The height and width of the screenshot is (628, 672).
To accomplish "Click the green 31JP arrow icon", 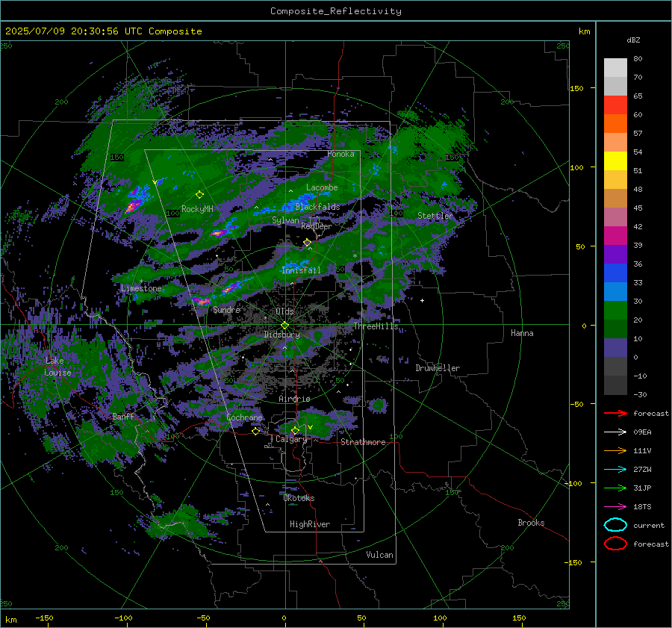I will click(615, 488).
